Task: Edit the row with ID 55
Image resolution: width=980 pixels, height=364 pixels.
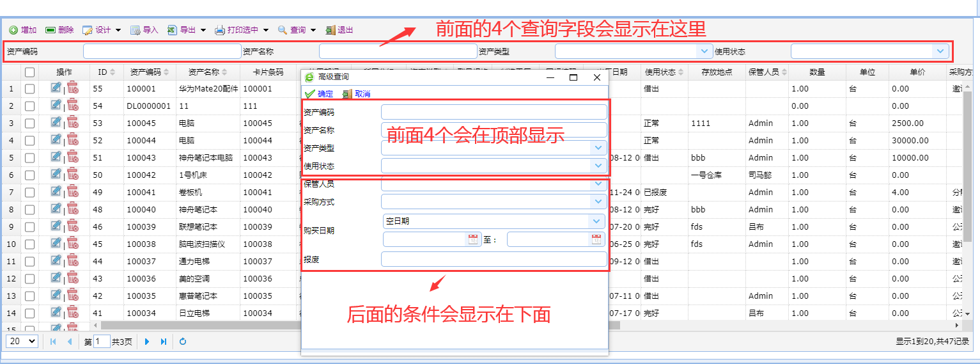Action: coord(56,88)
